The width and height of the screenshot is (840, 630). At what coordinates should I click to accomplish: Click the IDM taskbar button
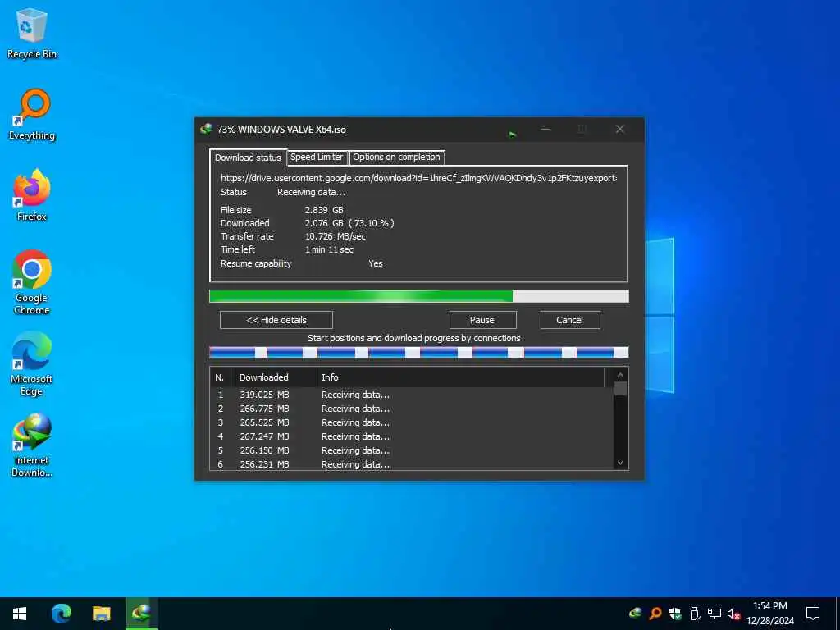tap(141, 614)
